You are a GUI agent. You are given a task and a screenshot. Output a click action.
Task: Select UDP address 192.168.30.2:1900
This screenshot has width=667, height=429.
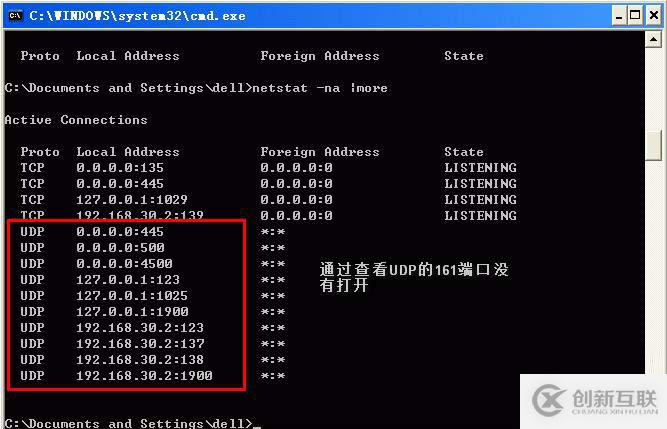tap(144, 376)
